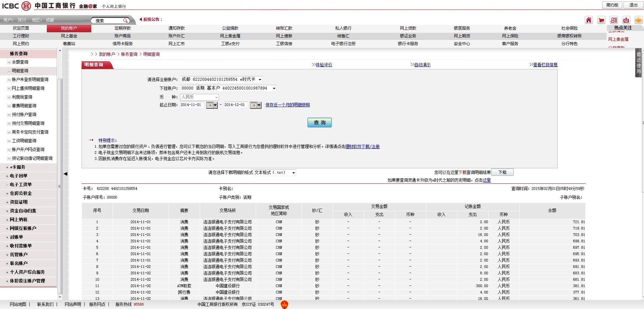Click the 查询 query button

[x=319, y=123]
